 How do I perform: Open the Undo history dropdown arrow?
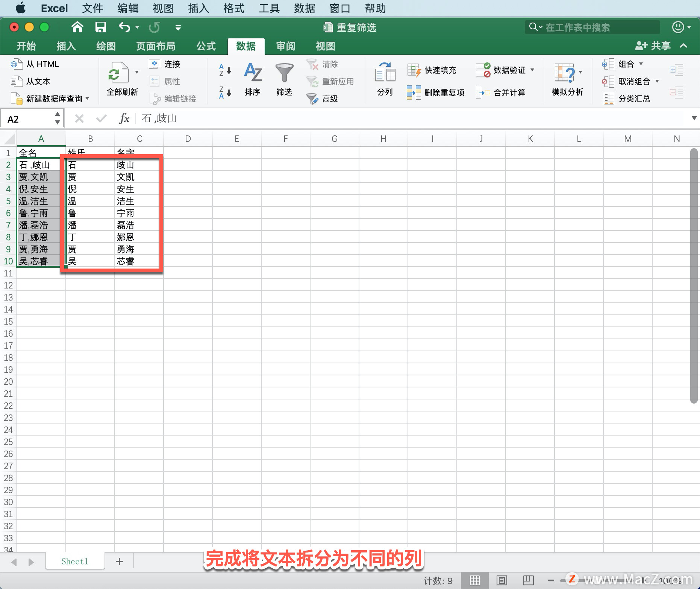(x=137, y=27)
